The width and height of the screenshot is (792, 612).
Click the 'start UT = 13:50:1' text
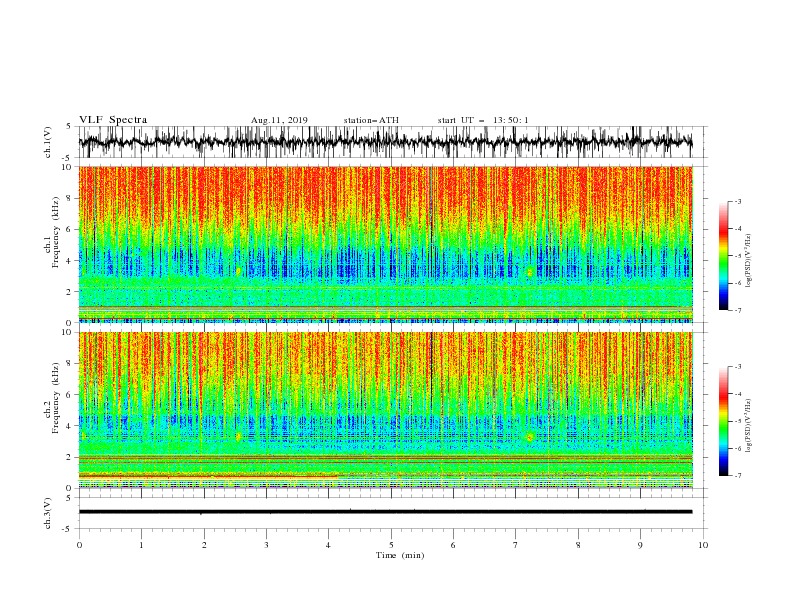[482, 120]
